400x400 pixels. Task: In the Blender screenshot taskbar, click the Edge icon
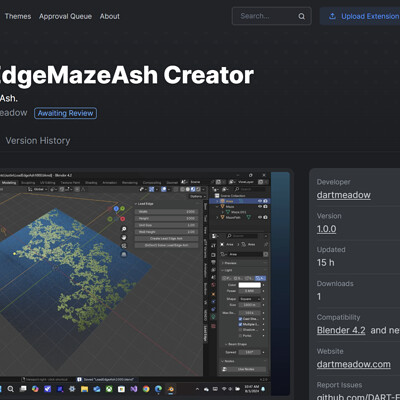158,389
